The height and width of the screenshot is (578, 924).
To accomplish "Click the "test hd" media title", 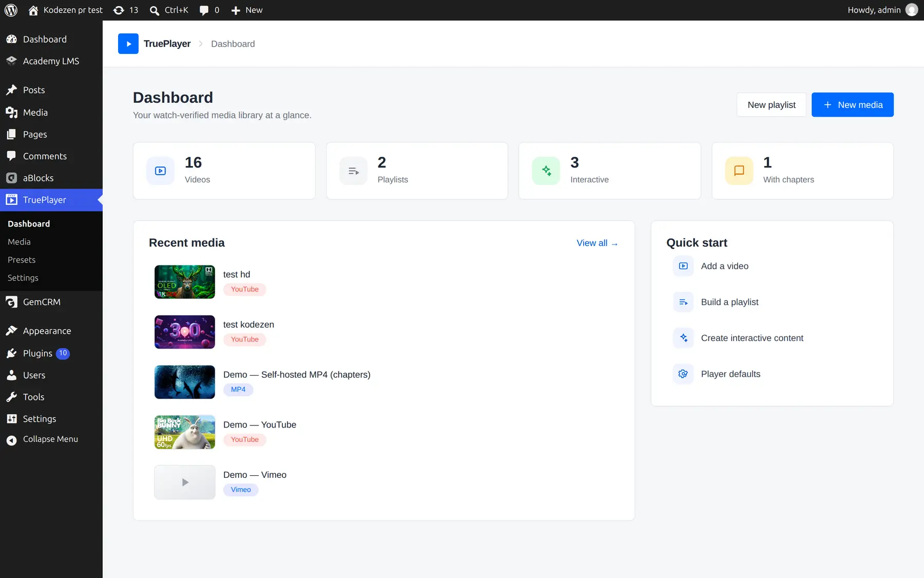I will coord(237,274).
